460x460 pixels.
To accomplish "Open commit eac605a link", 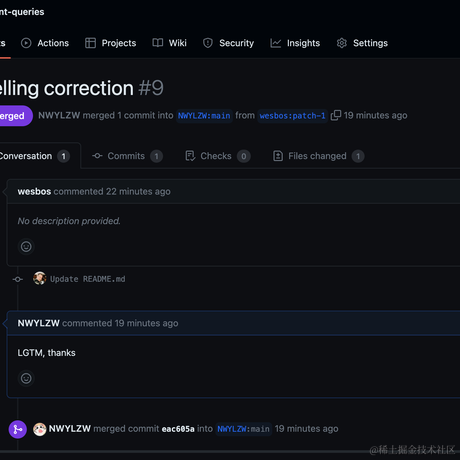I will [178, 429].
